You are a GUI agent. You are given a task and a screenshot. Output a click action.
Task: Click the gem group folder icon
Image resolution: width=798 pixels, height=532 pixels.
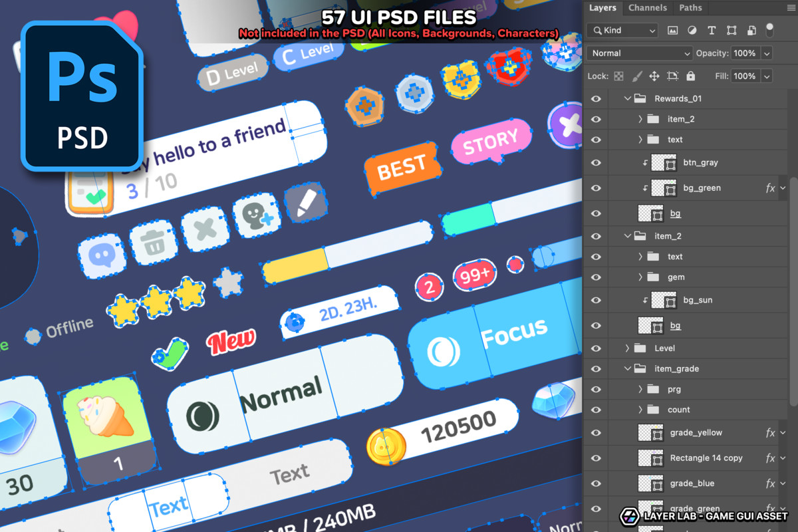pyautogui.click(x=653, y=277)
